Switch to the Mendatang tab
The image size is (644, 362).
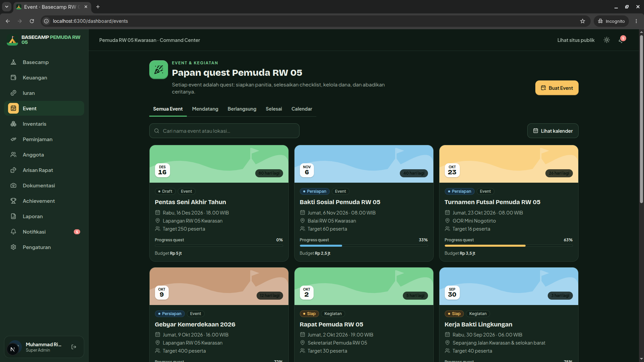tap(205, 109)
